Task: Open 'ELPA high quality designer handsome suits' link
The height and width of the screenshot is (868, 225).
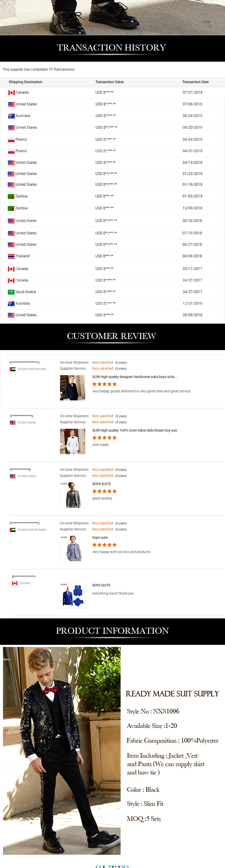Action: point(134,377)
